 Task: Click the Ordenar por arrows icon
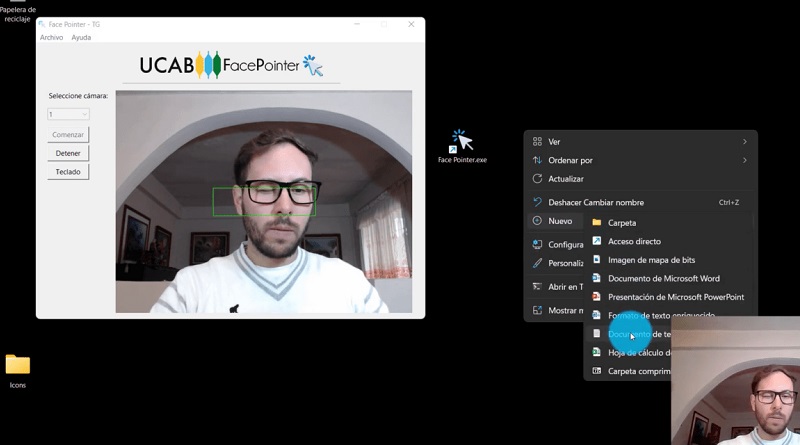coord(537,160)
